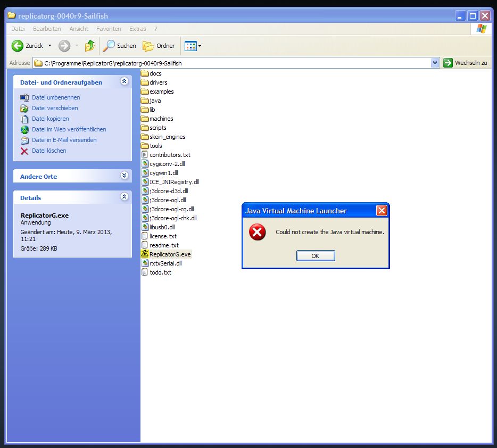Select ReplicatorG.exe application icon
This screenshot has height=448, width=497.
[145, 254]
